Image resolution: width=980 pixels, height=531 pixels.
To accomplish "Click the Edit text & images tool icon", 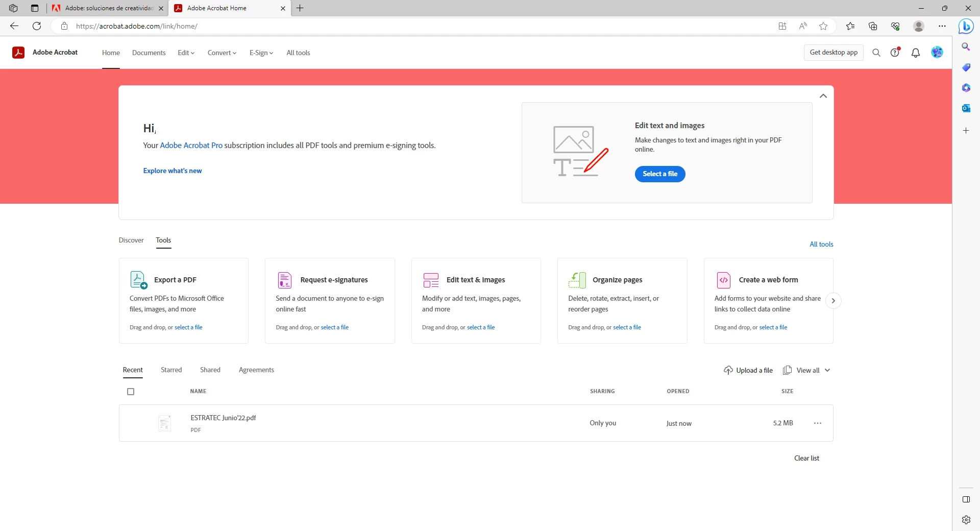I will [431, 280].
